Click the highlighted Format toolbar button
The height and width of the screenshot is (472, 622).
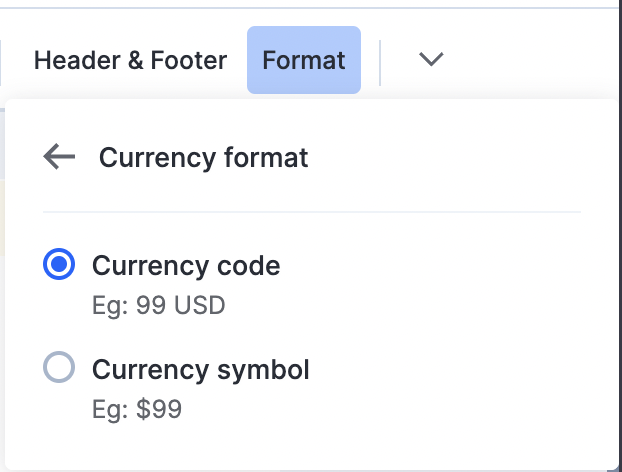[x=304, y=60]
